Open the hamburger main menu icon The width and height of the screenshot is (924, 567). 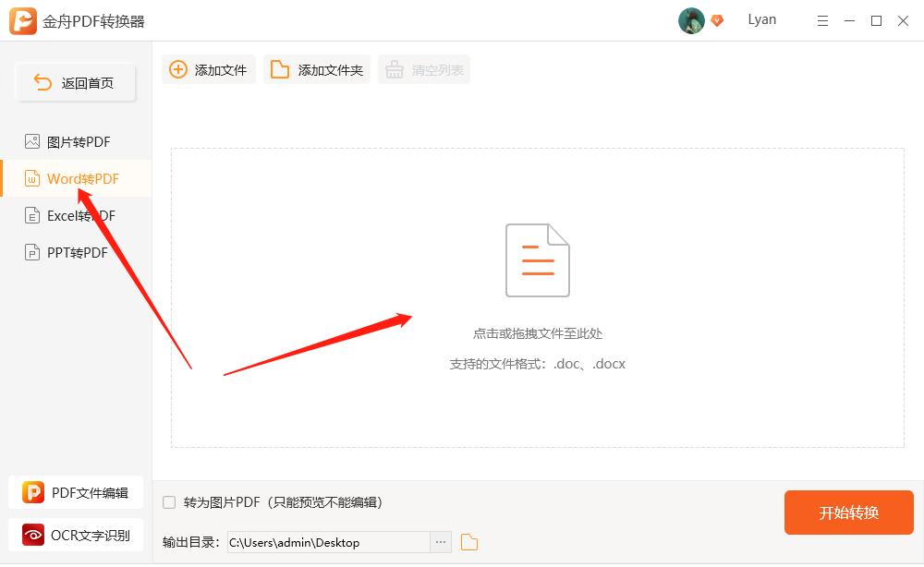(822, 21)
